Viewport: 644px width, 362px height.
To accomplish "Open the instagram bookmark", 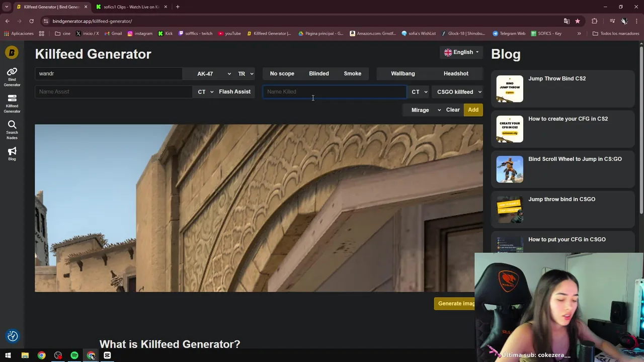I will (140, 33).
